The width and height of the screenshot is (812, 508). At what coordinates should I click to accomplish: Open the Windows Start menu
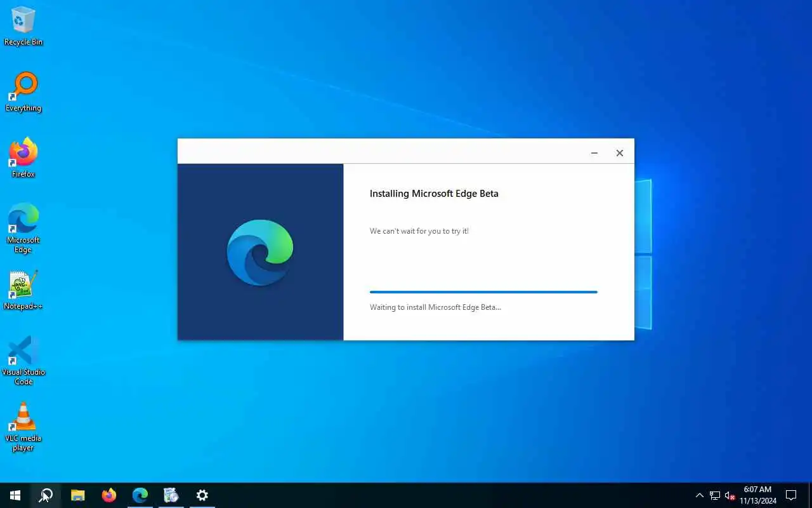(15, 495)
